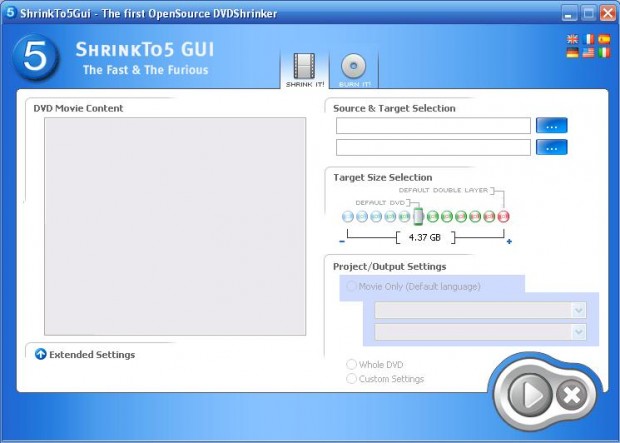Image resolution: width=620 pixels, height=443 pixels.
Task: Click The Fast & The Furious tagline
Action: (146, 70)
